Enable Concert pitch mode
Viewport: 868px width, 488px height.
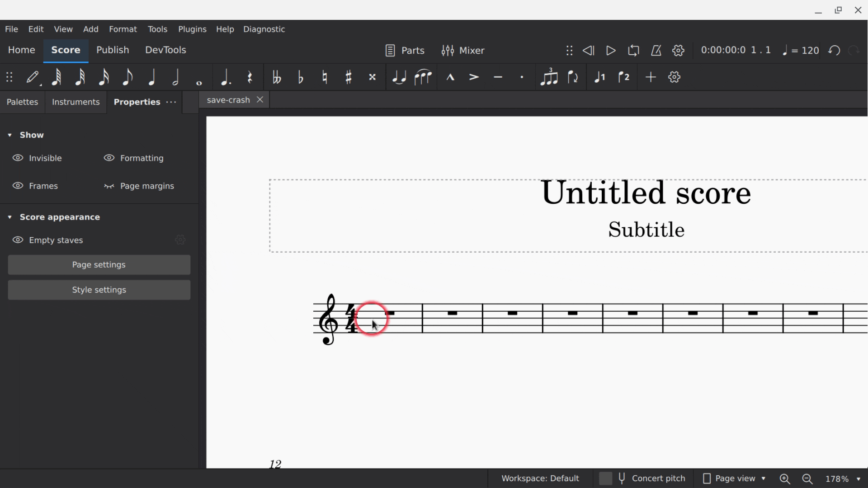point(642,478)
